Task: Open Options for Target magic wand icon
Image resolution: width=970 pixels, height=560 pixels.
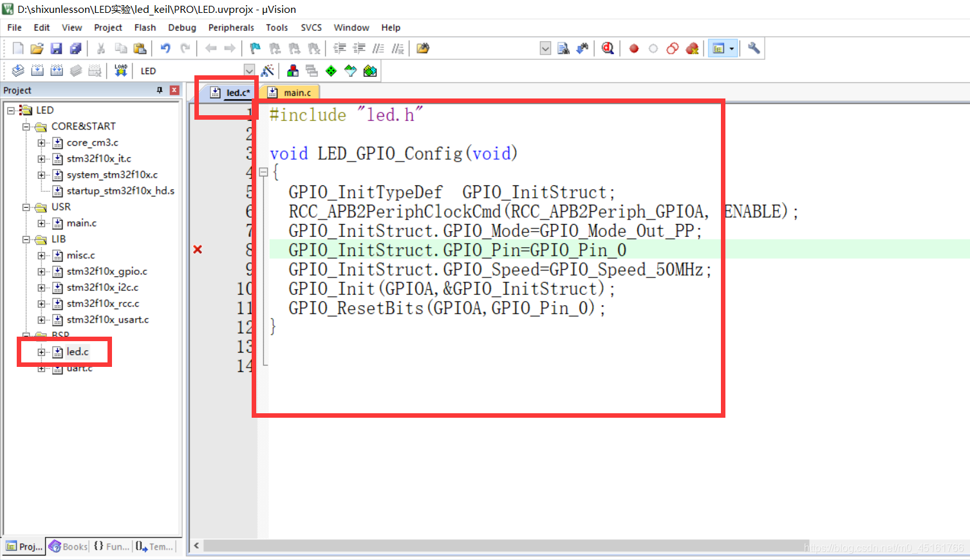Action: click(268, 71)
